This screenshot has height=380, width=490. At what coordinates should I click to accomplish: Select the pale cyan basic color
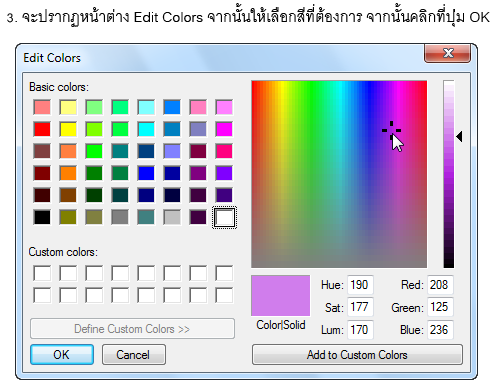[146, 107]
